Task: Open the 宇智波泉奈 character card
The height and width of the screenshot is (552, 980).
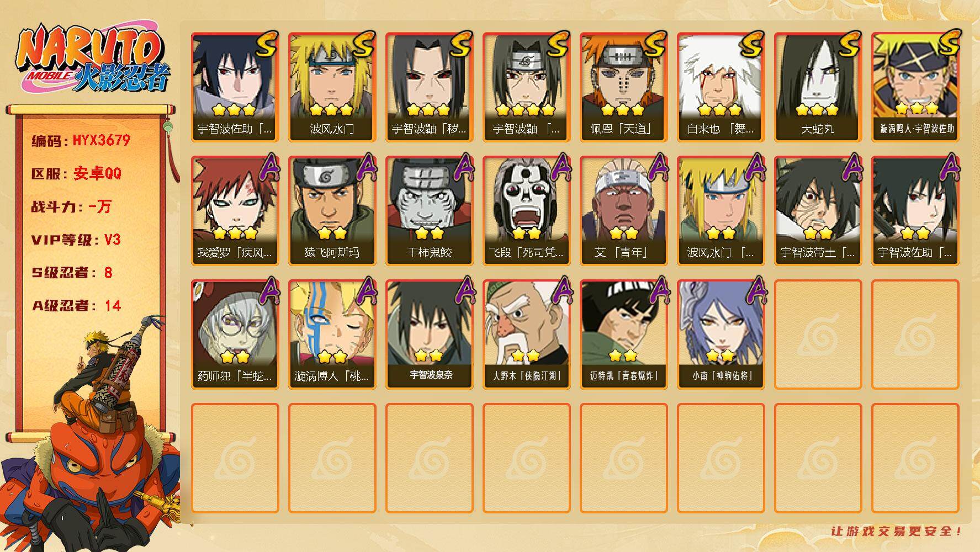Action: [429, 335]
